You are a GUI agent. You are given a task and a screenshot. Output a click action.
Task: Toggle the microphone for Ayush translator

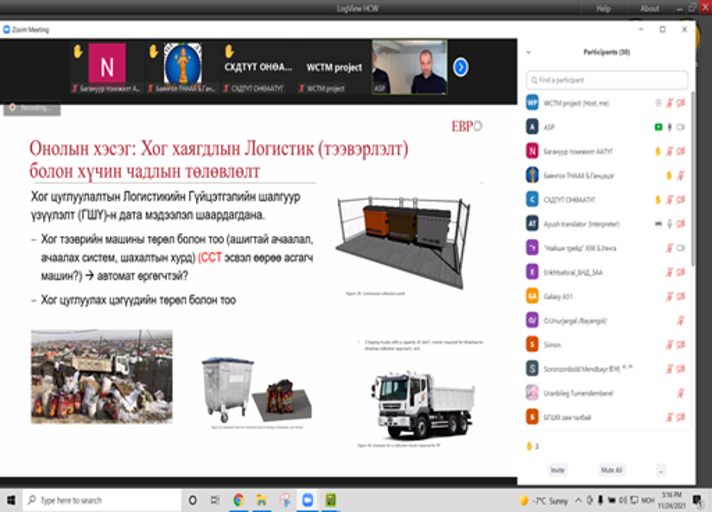point(669,223)
